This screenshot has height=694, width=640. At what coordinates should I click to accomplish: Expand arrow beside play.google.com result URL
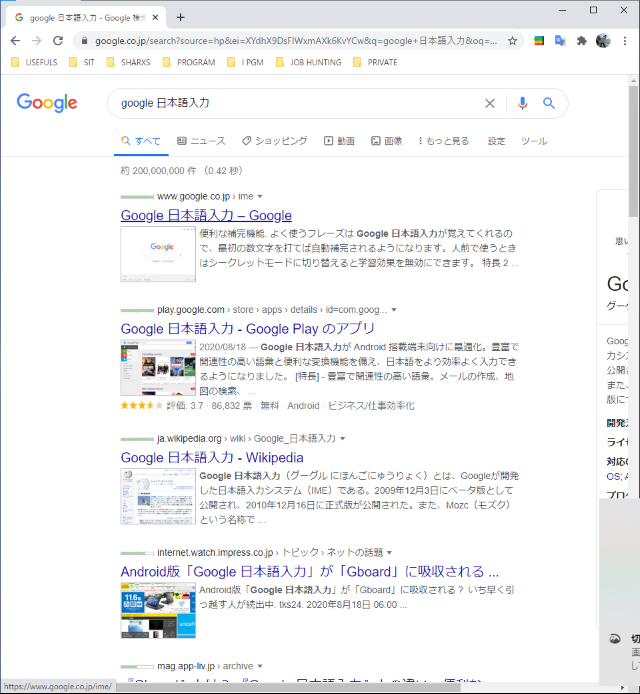coord(394,310)
